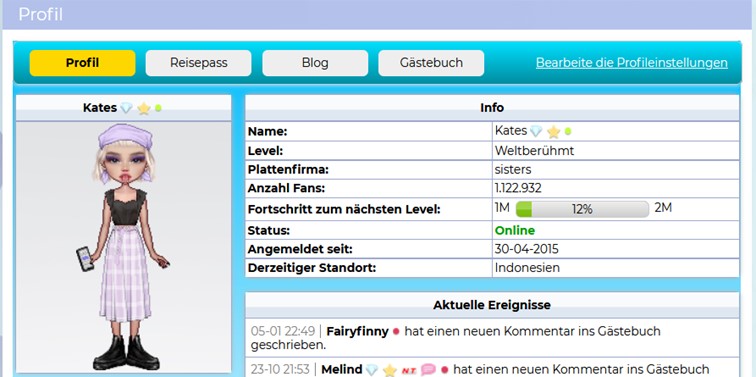Viewport: 756px width, 377px height.
Task: Click the Indonesien location value
Action: click(x=527, y=268)
